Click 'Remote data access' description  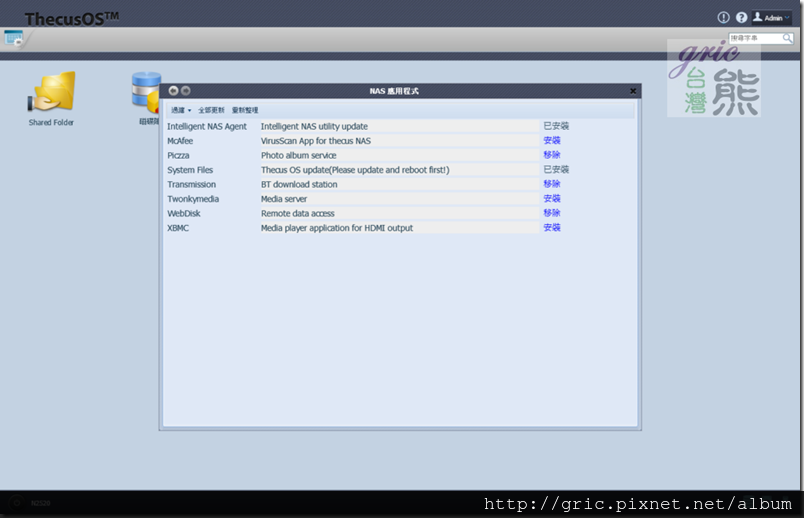[297, 213]
